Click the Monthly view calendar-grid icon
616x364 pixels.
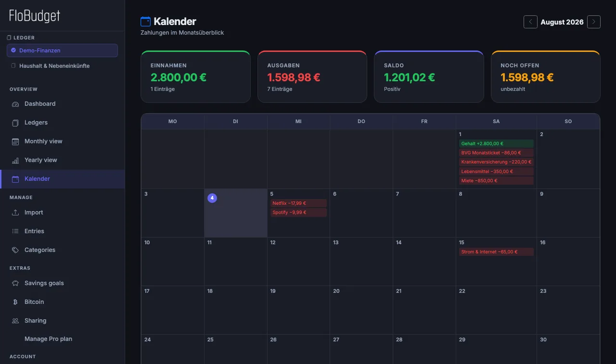tap(15, 141)
